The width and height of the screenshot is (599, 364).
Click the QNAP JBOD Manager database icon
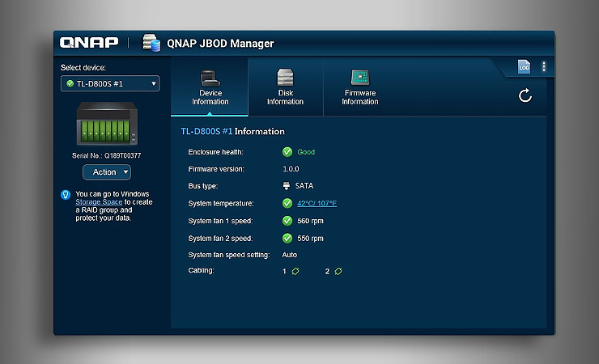[151, 43]
